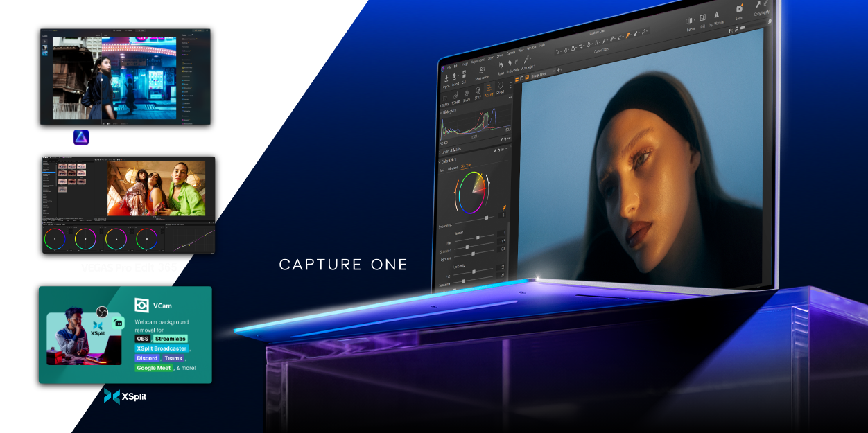Click the Export icon in the toolbar

coord(454,76)
